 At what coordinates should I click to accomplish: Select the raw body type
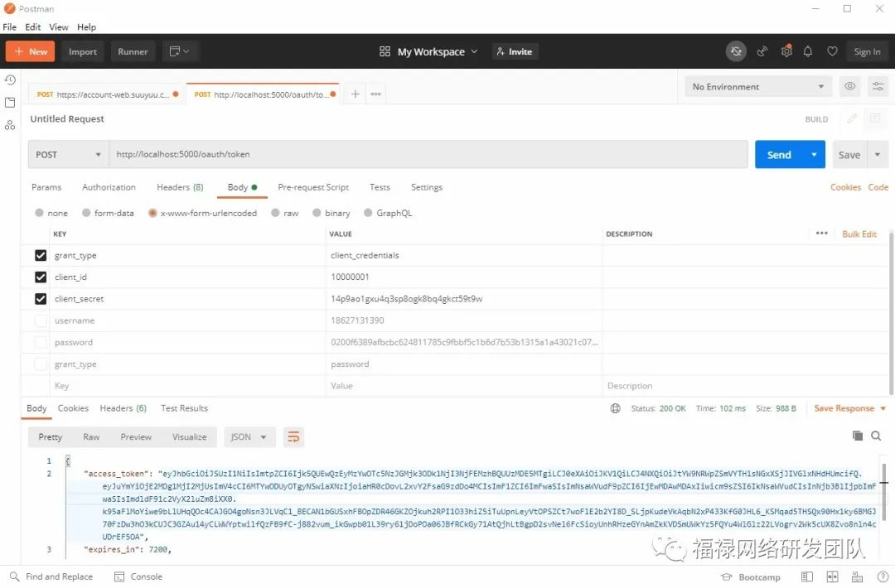275,213
